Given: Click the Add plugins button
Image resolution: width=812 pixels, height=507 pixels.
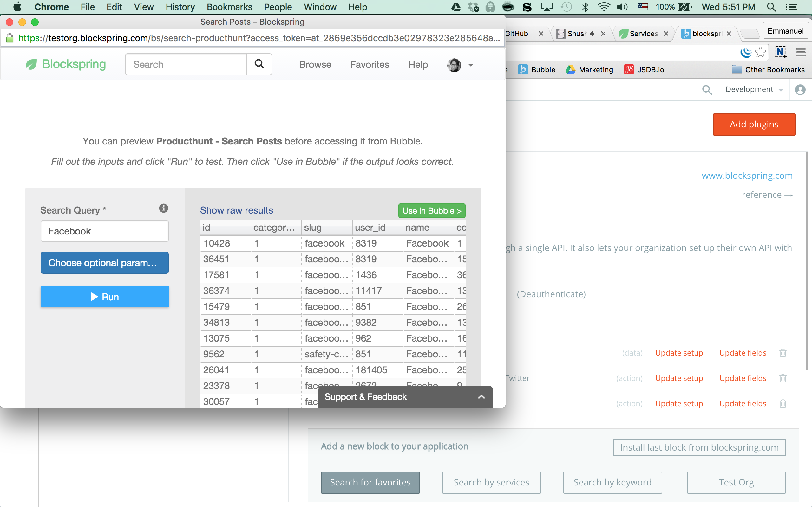Looking at the screenshot, I should point(754,125).
